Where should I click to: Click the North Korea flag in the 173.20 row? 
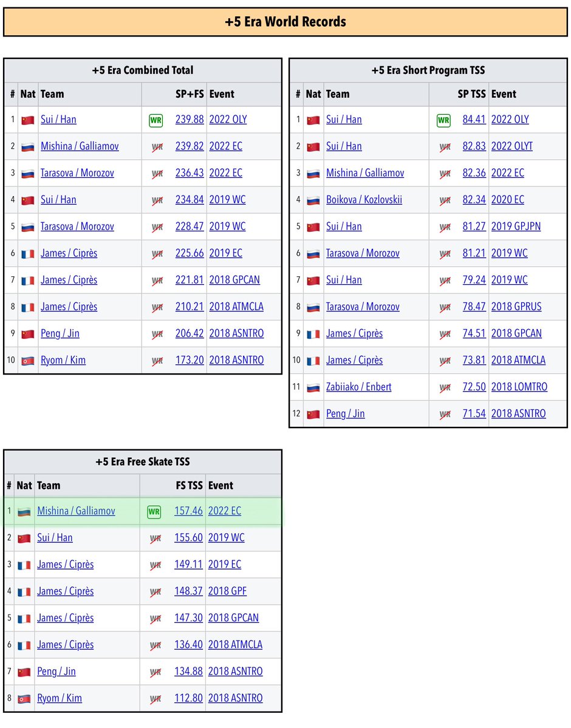pos(28,361)
